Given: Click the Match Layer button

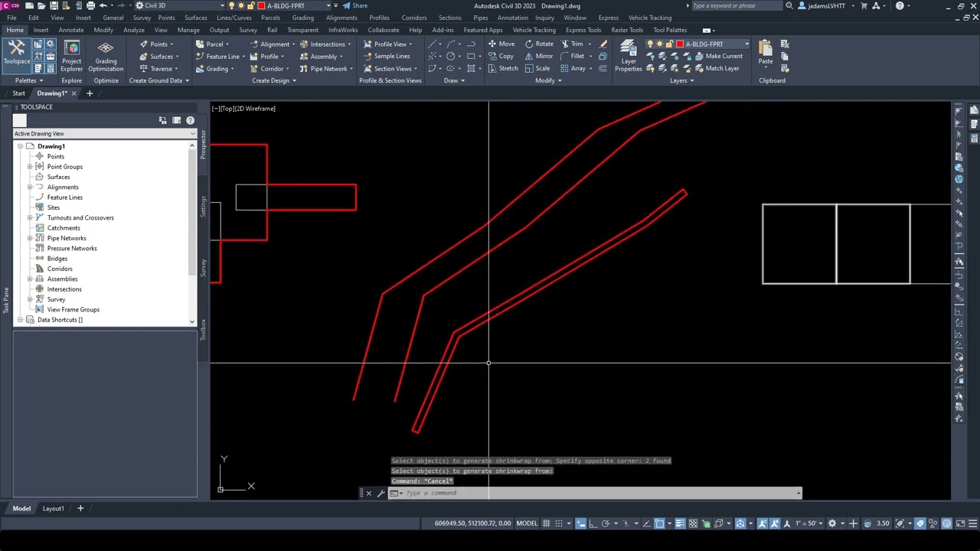Looking at the screenshot, I should [x=717, y=68].
